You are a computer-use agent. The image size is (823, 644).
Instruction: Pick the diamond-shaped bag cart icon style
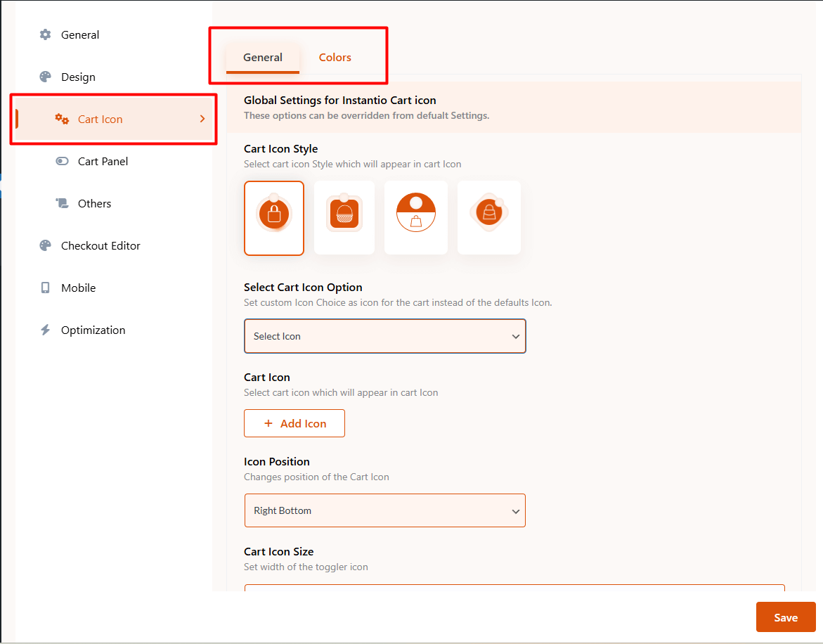click(488, 218)
